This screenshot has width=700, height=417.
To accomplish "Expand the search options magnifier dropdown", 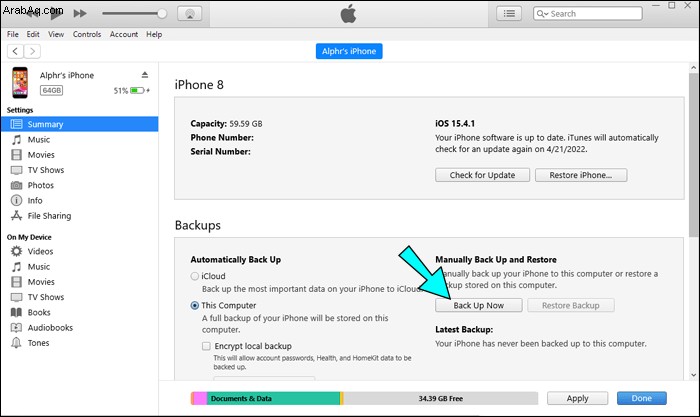I will (542, 14).
